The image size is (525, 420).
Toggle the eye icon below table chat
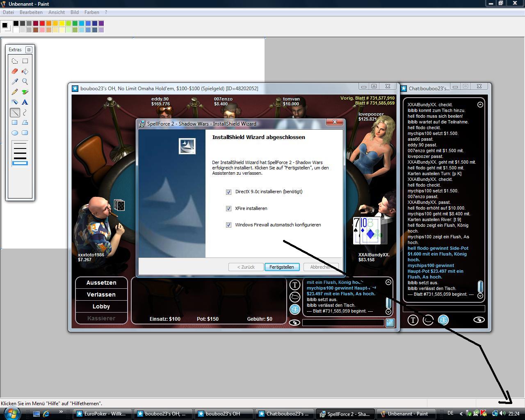[x=294, y=323]
